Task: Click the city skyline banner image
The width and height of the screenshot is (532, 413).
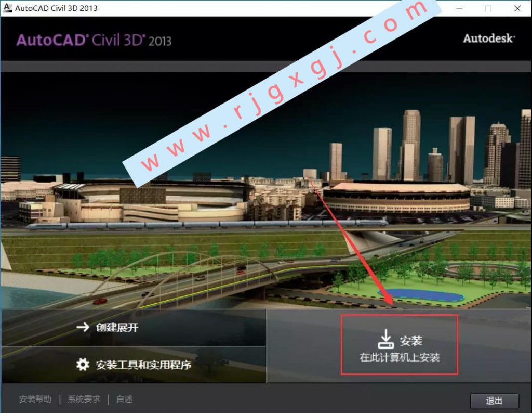Action: 266,190
